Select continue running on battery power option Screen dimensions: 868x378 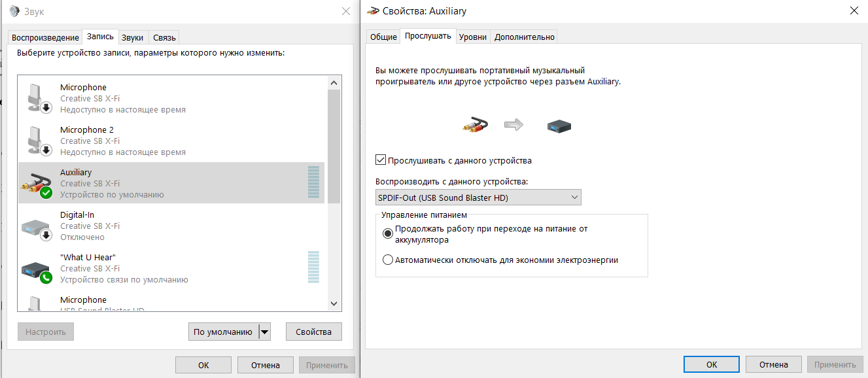tap(387, 233)
